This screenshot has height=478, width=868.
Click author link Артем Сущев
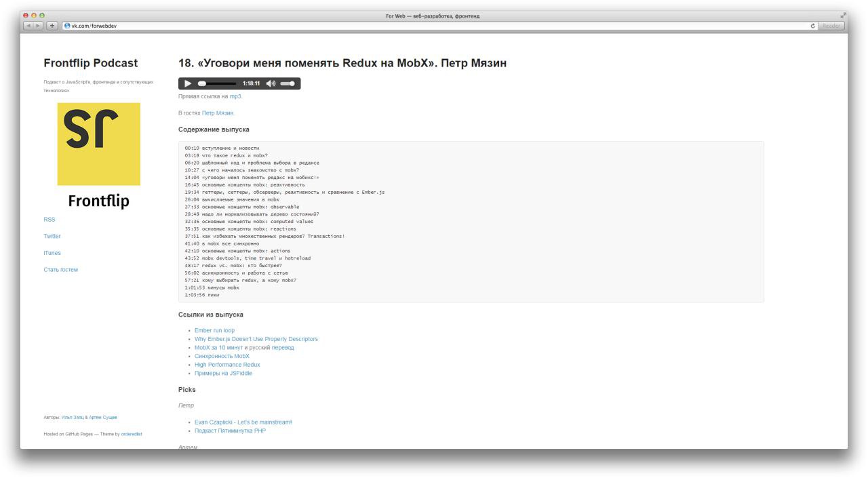tap(103, 418)
